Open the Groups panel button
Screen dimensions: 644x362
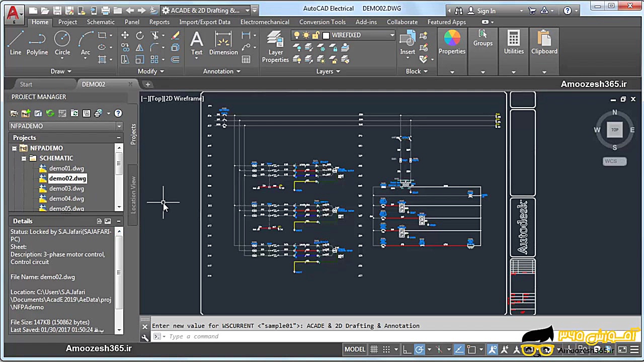tap(482, 39)
